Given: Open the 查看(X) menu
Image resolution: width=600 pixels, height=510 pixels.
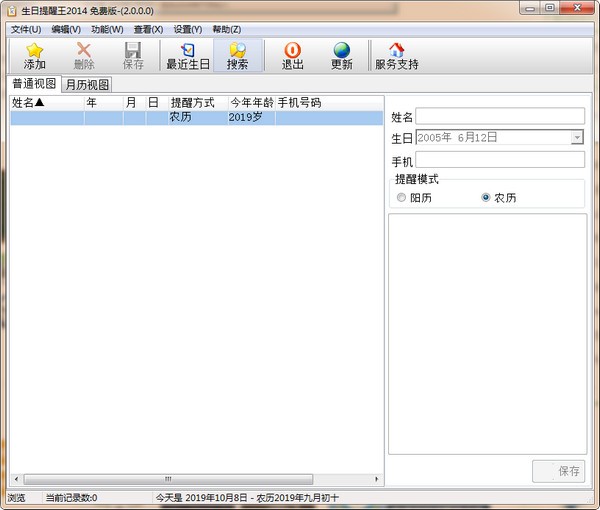Looking at the screenshot, I should (148, 29).
